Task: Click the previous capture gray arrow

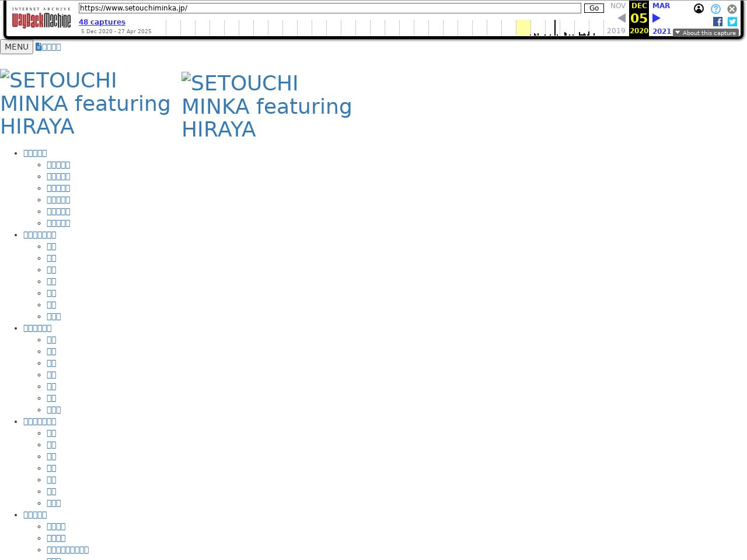Action: [x=622, y=18]
